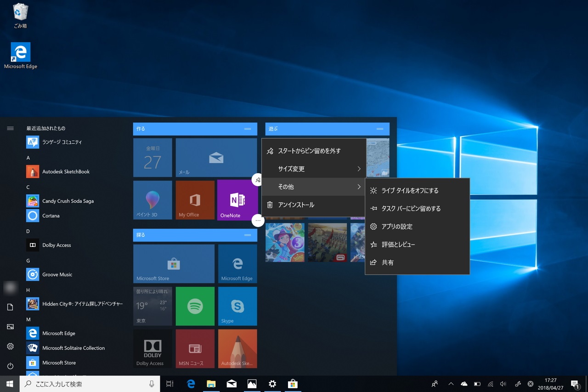Viewport: 588px width, 392px height.
Task: Open File Explorer from the taskbar
Action: (x=211, y=384)
